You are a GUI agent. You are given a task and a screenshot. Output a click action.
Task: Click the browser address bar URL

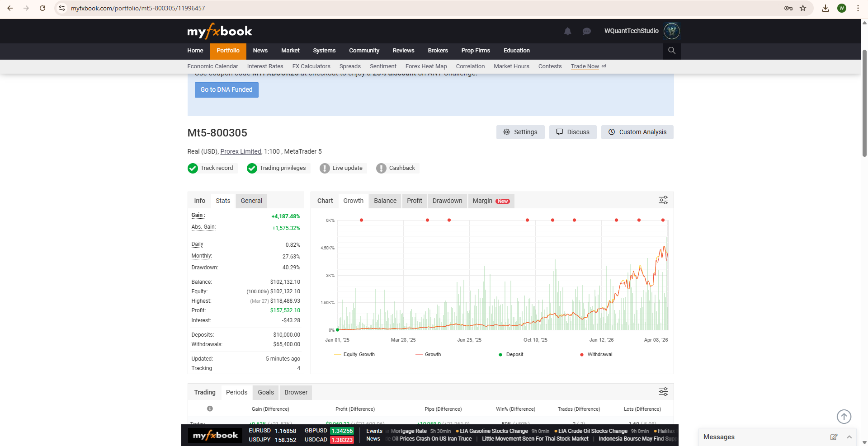pyautogui.click(x=138, y=8)
